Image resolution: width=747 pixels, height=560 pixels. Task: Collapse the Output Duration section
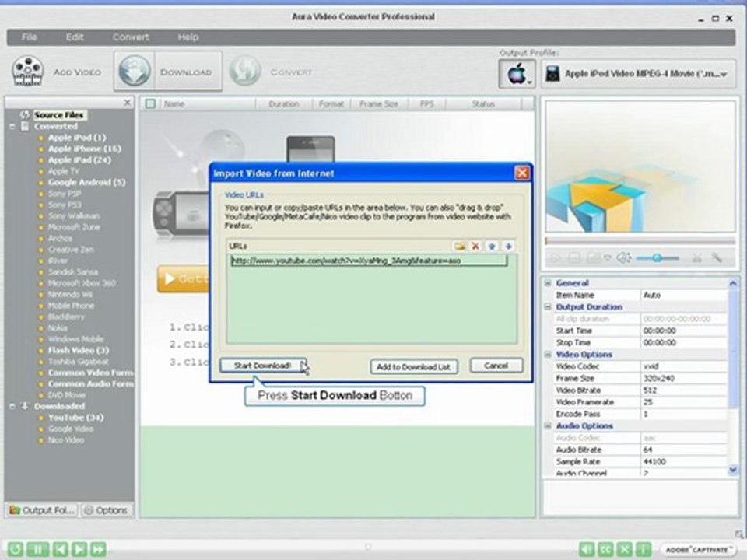point(548,306)
